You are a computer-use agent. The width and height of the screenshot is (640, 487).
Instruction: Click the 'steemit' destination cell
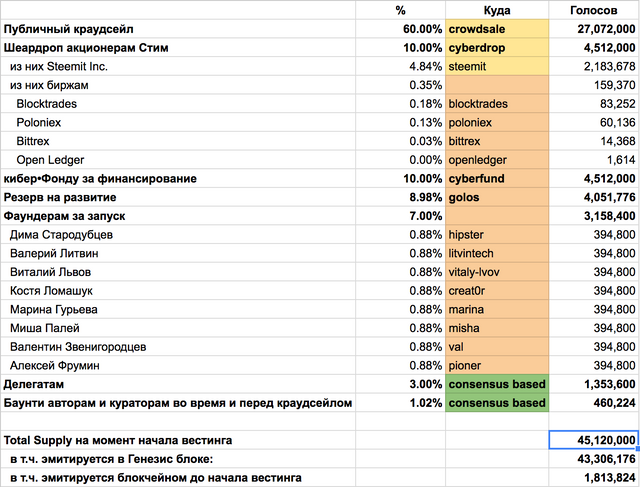(x=497, y=67)
